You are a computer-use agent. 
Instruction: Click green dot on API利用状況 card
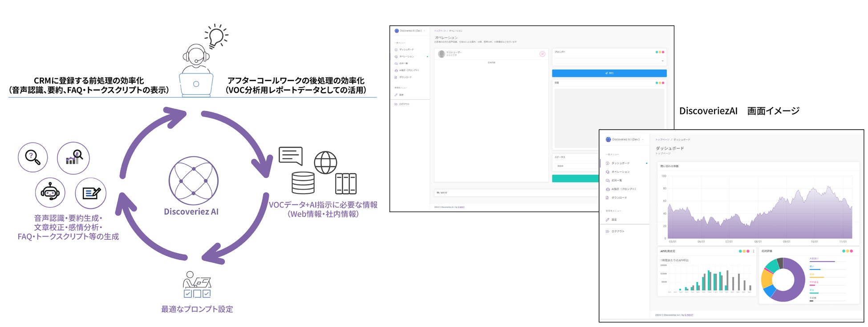click(741, 251)
